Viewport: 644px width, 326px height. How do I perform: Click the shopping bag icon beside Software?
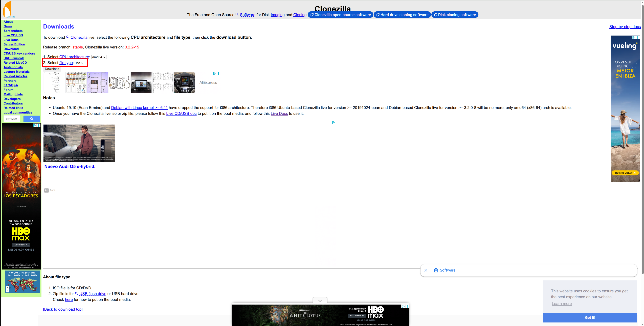pos(436,270)
